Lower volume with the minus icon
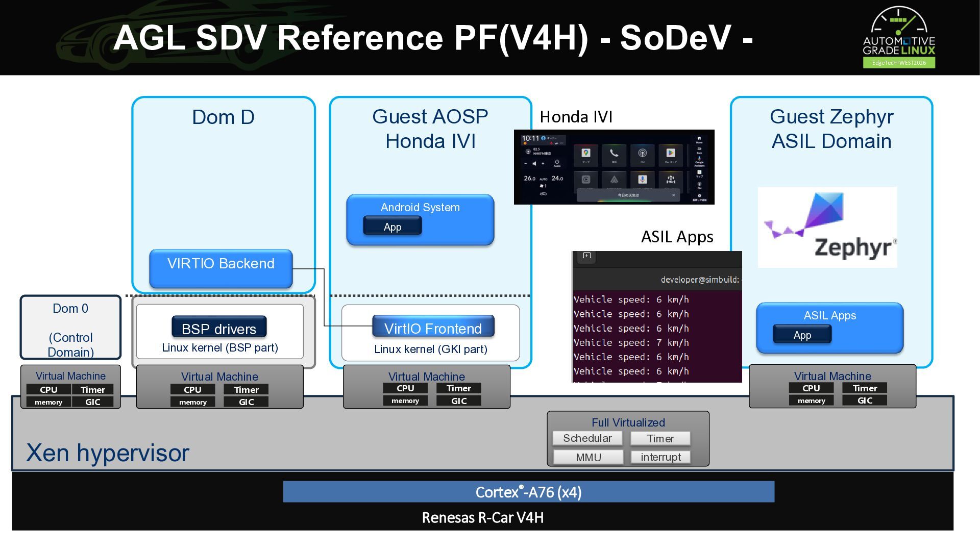Viewport: 980px width, 551px height. [x=526, y=164]
